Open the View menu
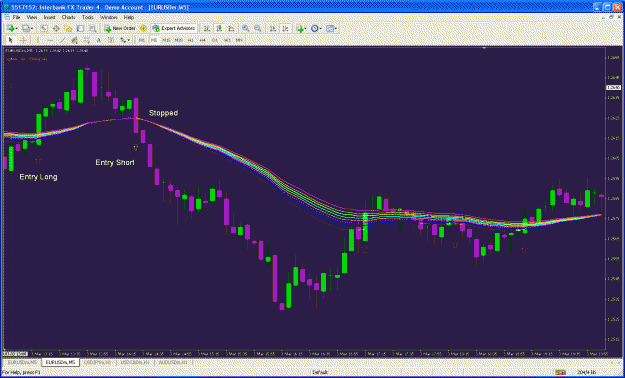The width and height of the screenshot is (625, 378). pos(32,18)
